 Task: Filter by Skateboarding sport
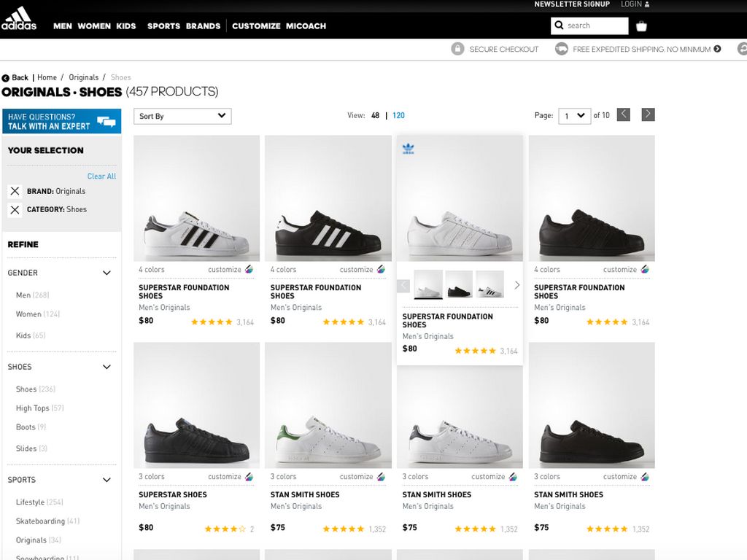click(x=40, y=521)
